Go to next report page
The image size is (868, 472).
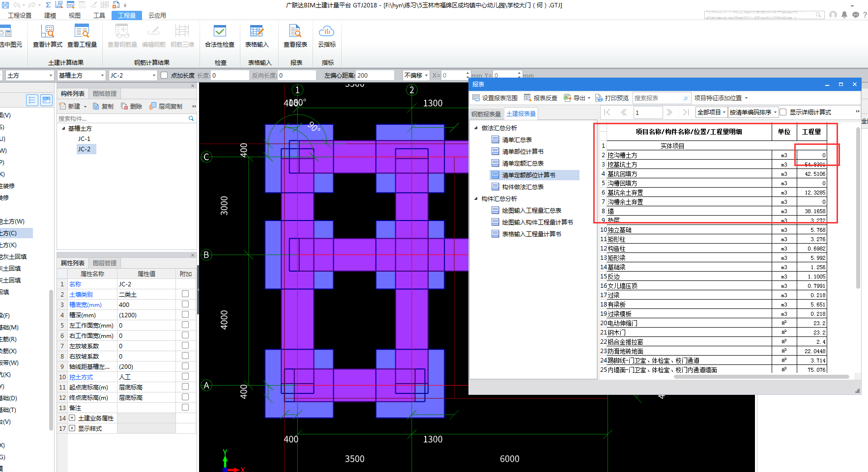click(669, 112)
